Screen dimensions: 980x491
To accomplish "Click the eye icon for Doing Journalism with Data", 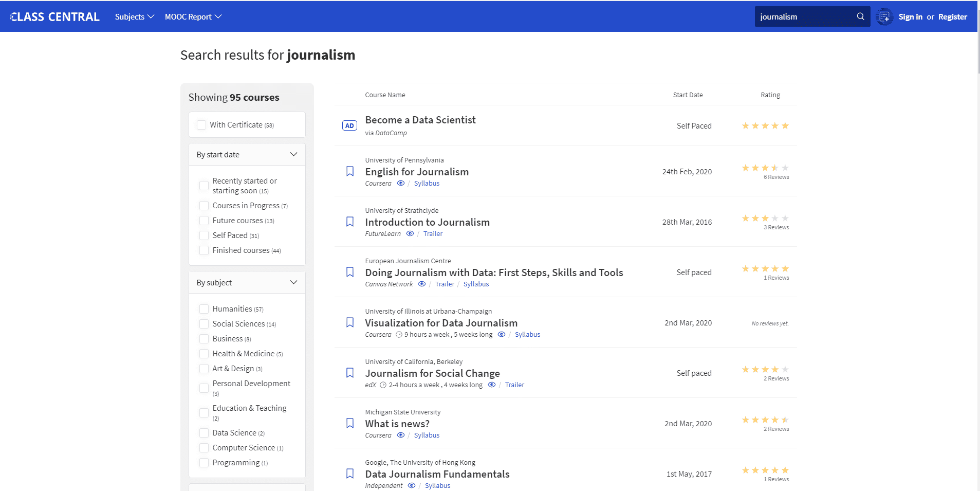I will [x=422, y=284].
